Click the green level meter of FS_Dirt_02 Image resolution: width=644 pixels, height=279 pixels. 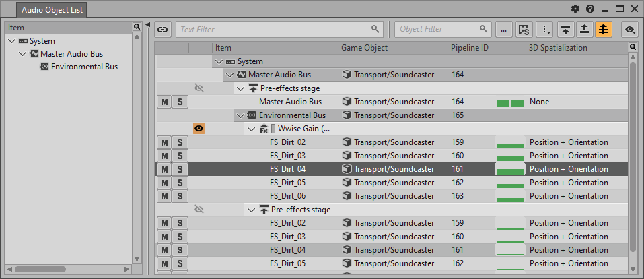pyautogui.click(x=509, y=143)
